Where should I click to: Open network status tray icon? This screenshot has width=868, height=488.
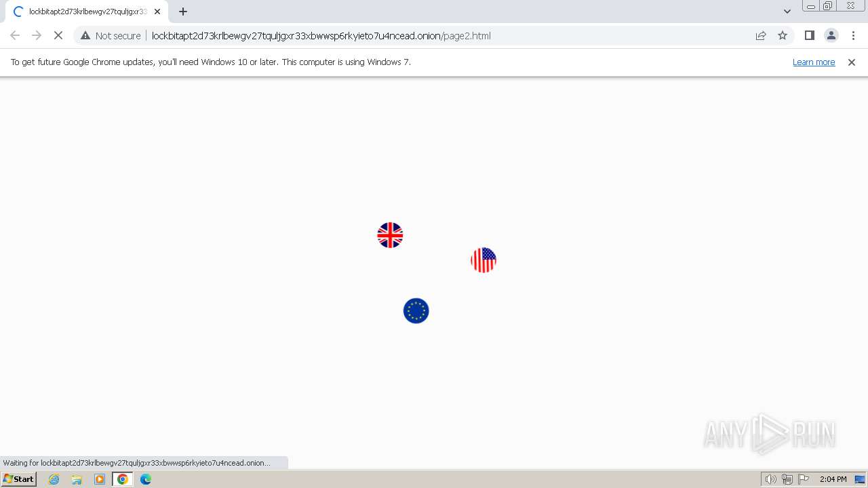pos(787,479)
